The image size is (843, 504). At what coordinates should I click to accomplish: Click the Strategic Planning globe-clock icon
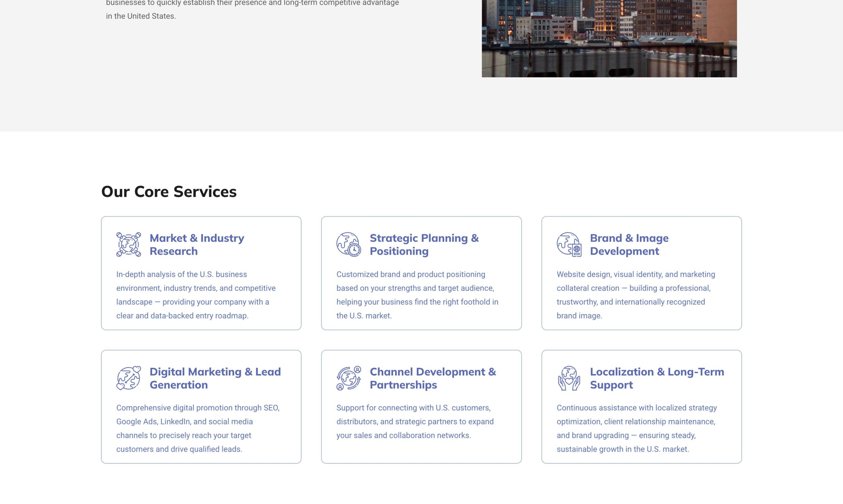pos(348,244)
